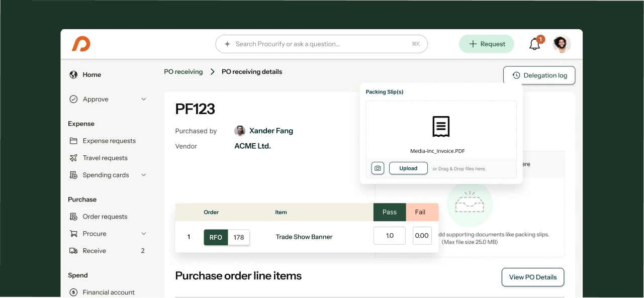
Task: Click the Travel requests airplane icon
Action: pyautogui.click(x=73, y=158)
